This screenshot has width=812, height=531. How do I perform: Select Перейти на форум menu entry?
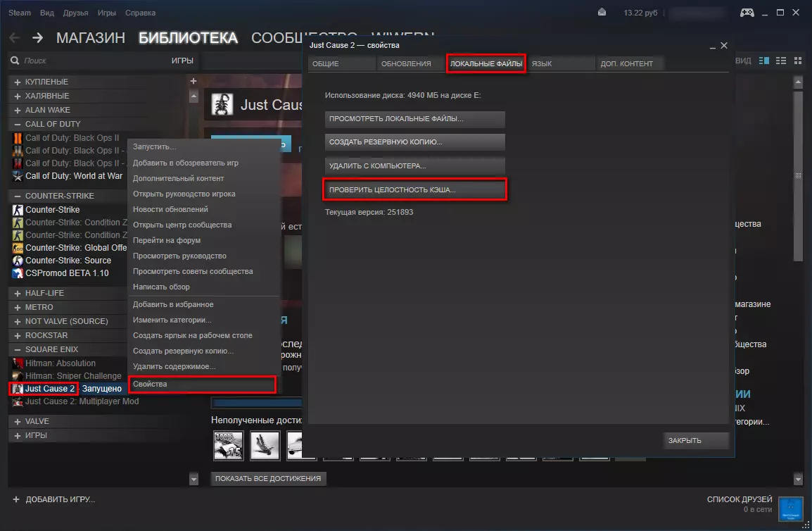203,240
